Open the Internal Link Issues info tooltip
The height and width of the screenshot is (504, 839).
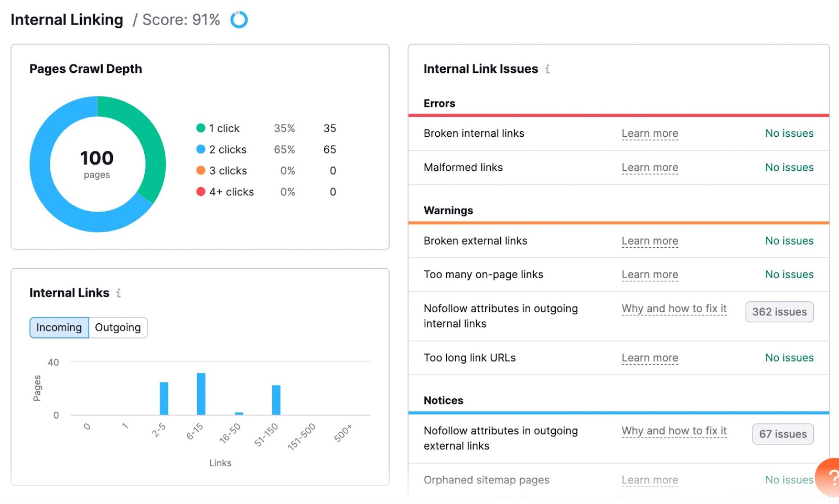(x=547, y=69)
